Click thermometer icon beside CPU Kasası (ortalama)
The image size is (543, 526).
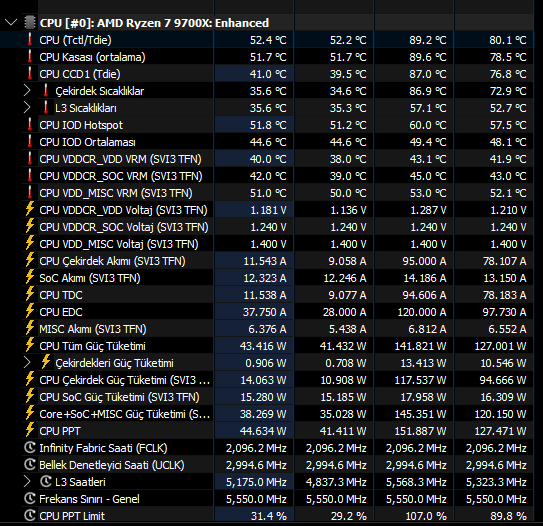pyautogui.click(x=30, y=56)
